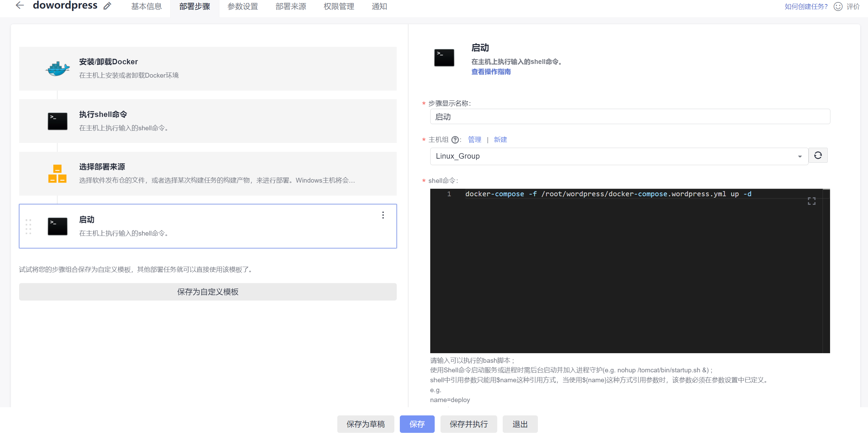Screen dimensions: 868x439
Task: Select the 执行shell命令 step card
Action: tap(208, 121)
